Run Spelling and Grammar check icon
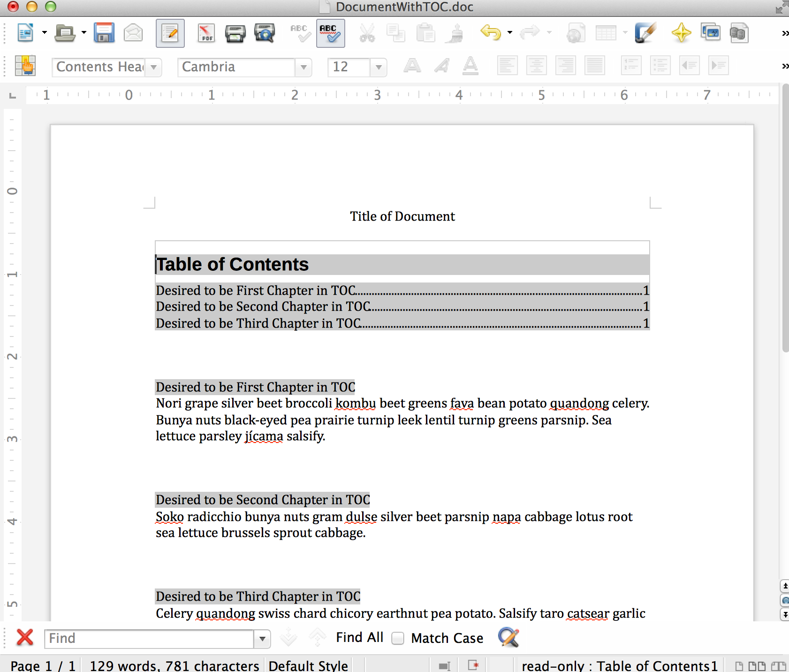789x672 pixels. point(300,33)
